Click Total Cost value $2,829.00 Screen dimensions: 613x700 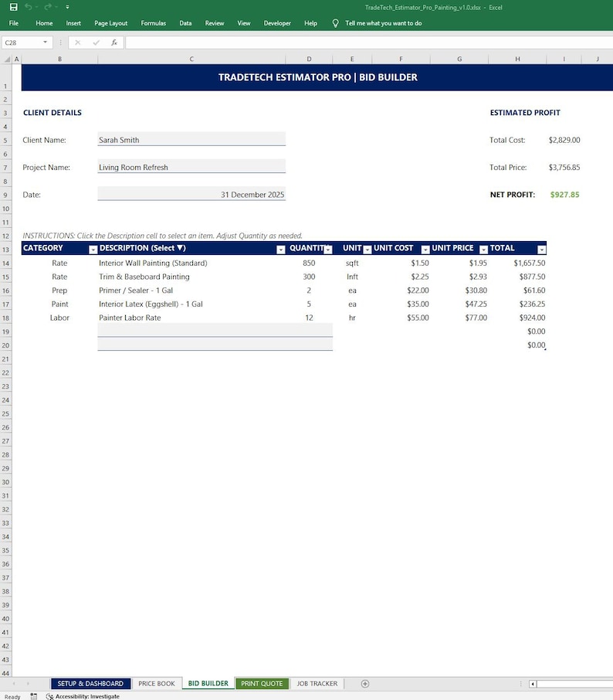[564, 140]
